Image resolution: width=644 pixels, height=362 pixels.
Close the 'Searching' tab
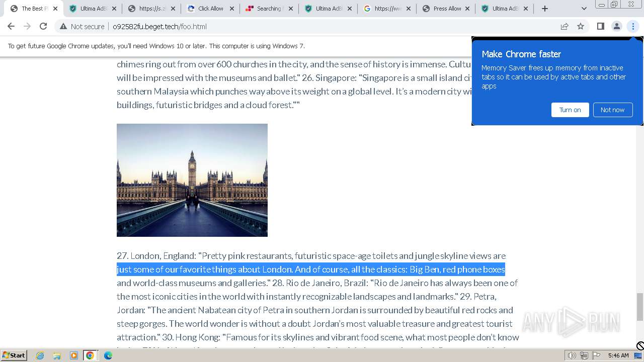(291, 9)
